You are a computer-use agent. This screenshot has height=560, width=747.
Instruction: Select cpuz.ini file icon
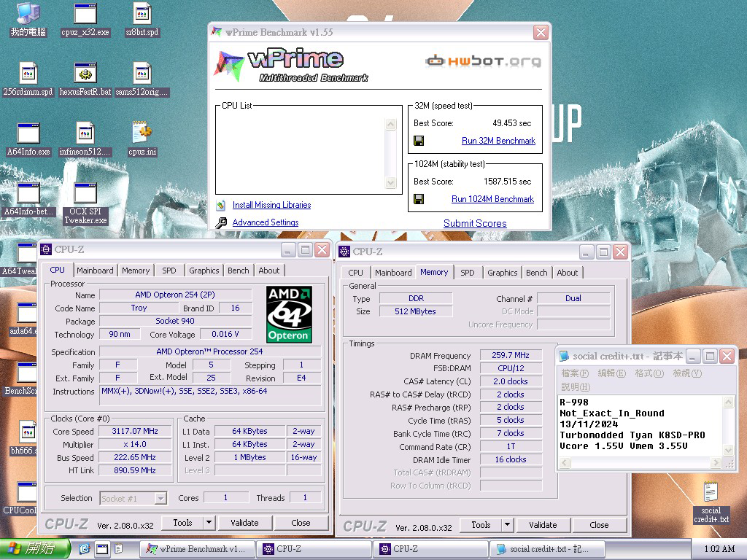[x=142, y=139]
